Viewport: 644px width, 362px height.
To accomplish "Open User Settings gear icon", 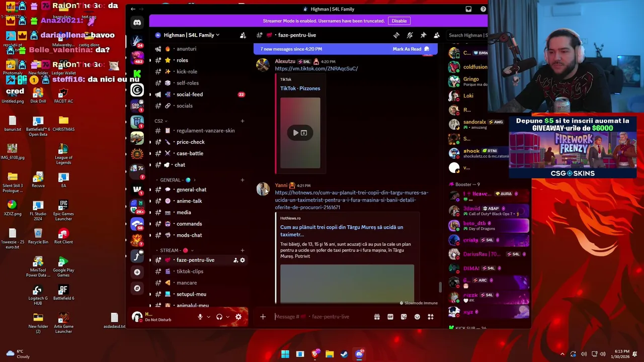I will [x=238, y=317].
